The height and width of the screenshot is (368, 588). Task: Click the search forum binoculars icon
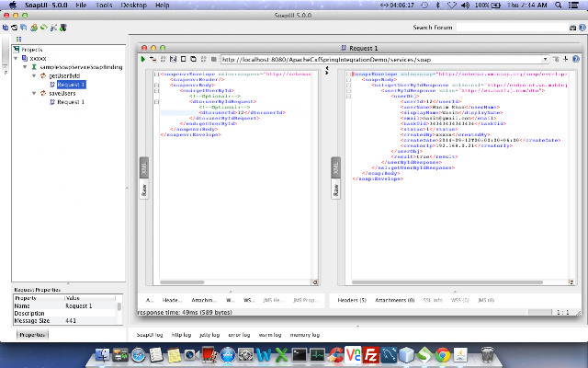point(572,28)
